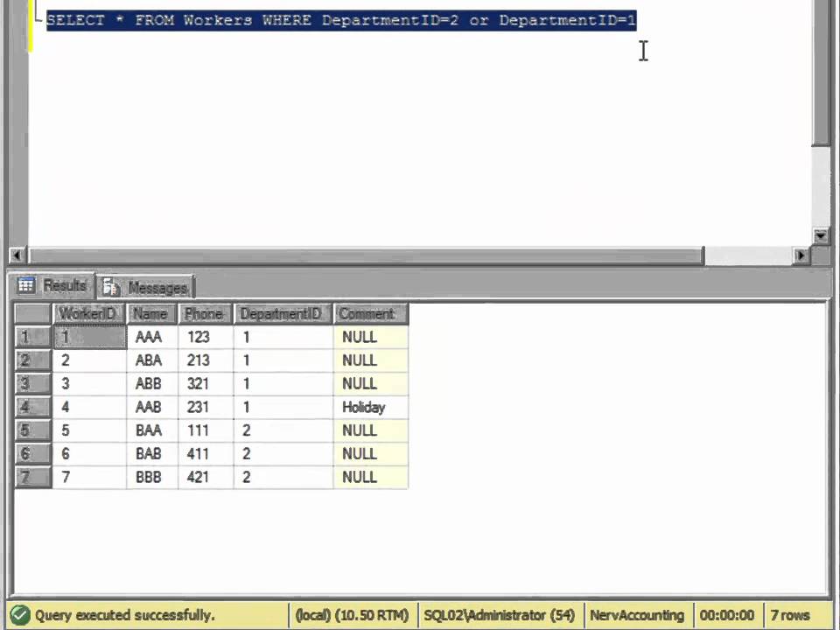Screen dimensions: 840x630
Task: Select row header 4
Action: pos(32,407)
